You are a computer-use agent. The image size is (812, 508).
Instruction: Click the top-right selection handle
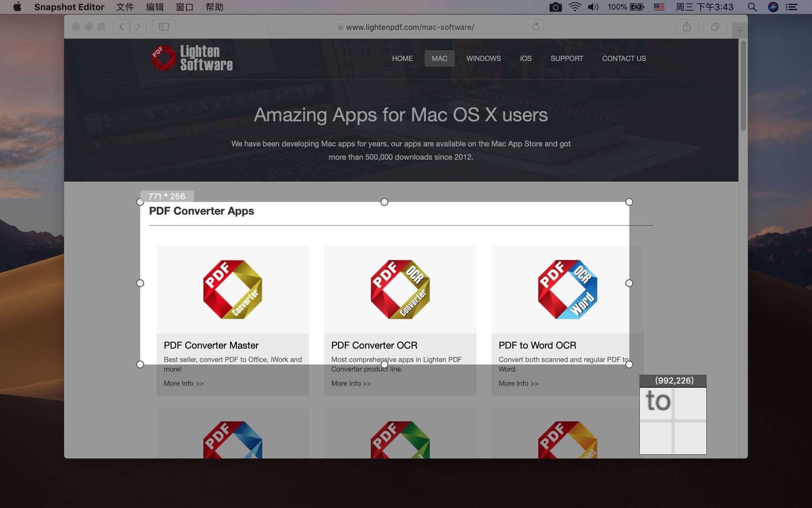[x=629, y=202]
